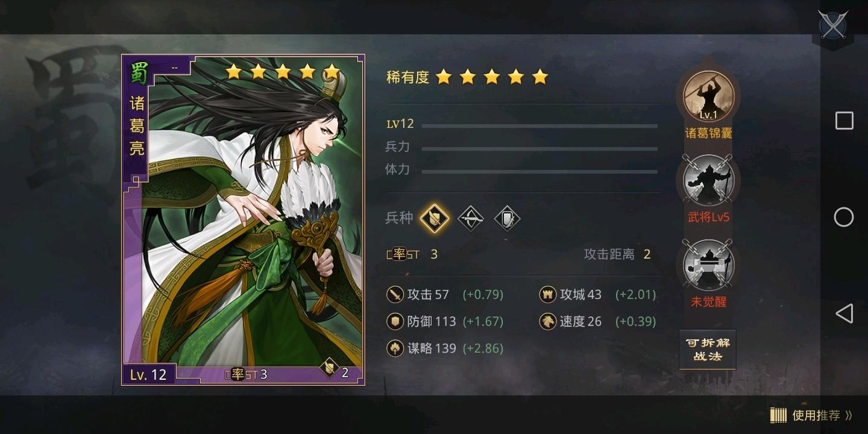
Task: Select the locked 武将Lv5 skill slot
Action: [x=708, y=180]
